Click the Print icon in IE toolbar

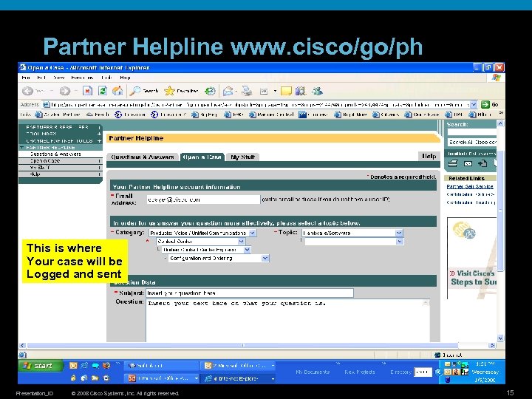(247, 91)
